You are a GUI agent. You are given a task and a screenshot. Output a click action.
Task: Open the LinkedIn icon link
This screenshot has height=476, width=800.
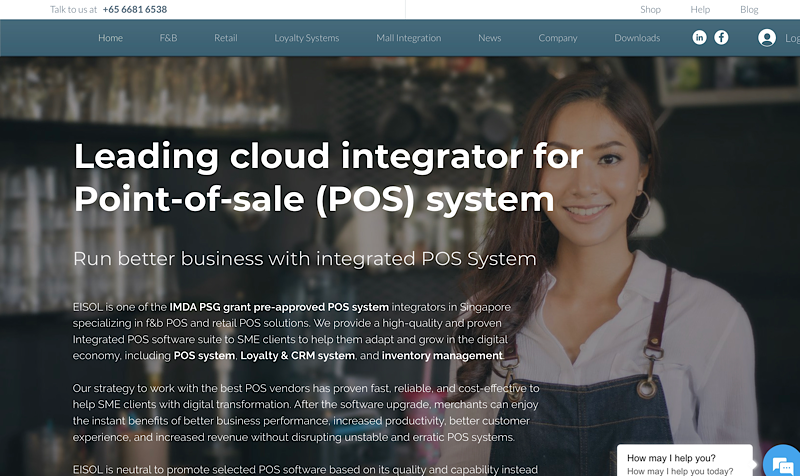pos(699,37)
